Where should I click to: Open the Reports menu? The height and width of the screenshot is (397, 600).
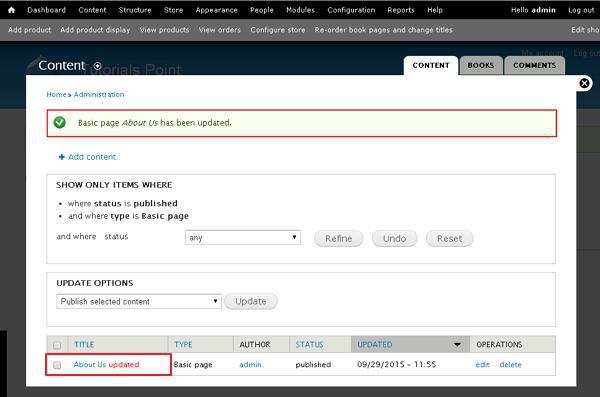click(x=401, y=10)
